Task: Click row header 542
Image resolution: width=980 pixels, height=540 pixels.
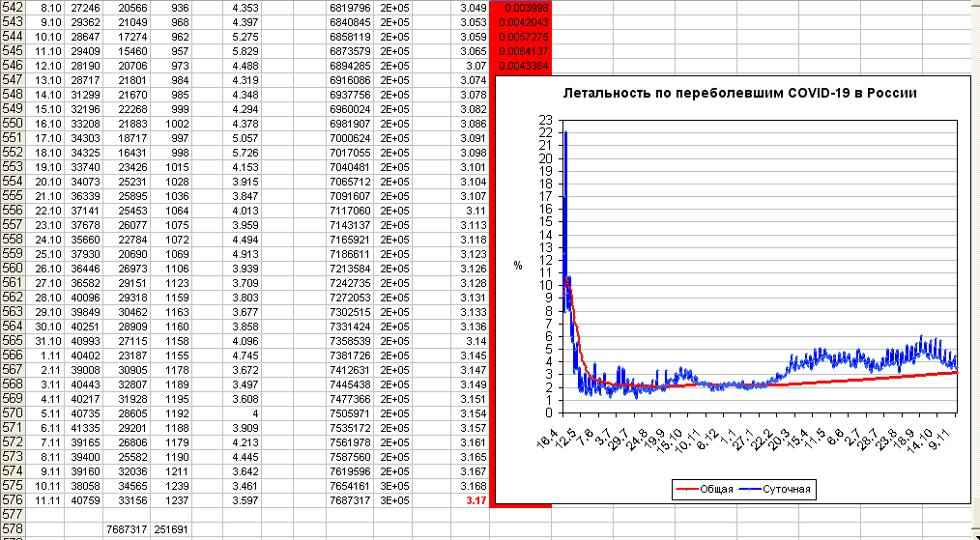Action: tap(12, 8)
